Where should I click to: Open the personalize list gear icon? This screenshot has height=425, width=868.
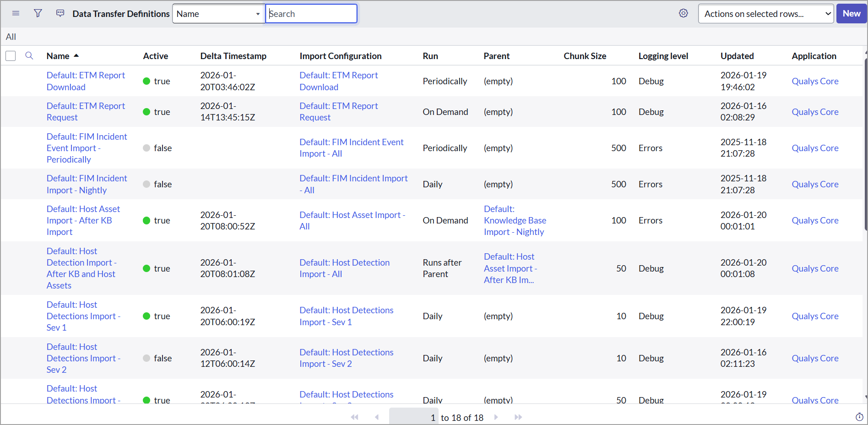pyautogui.click(x=684, y=13)
